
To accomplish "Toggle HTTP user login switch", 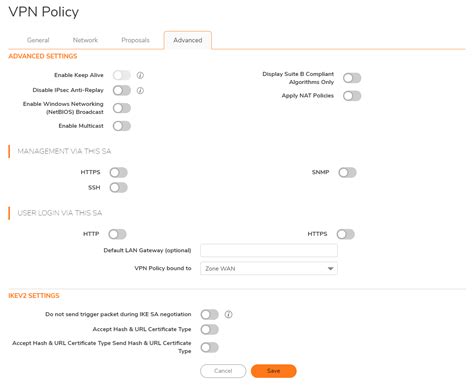I will (117, 234).
